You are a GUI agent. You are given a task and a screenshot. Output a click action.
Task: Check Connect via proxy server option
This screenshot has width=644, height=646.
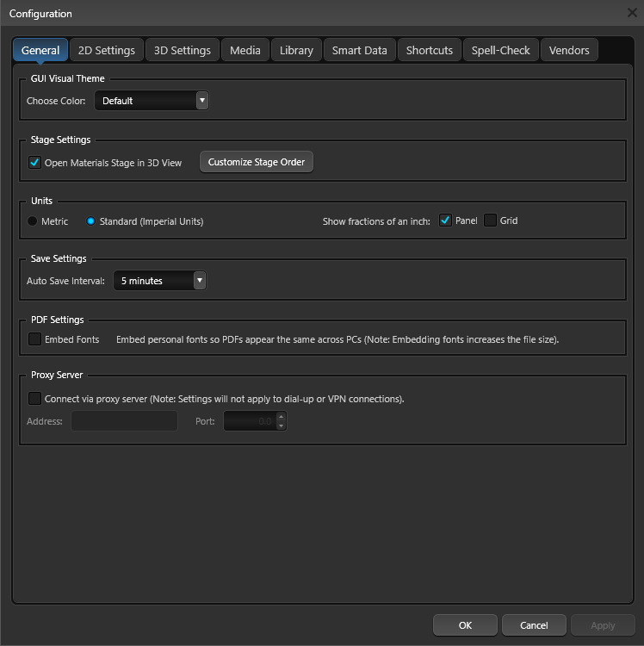point(34,399)
